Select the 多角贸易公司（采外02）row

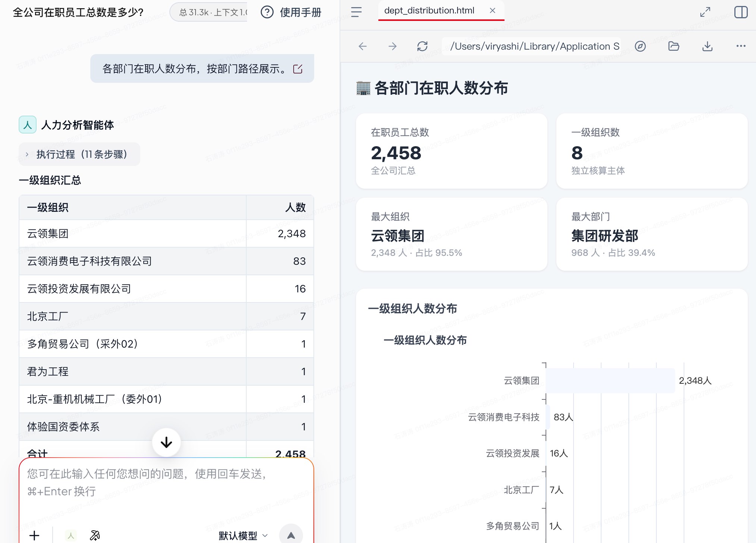pos(166,344)
